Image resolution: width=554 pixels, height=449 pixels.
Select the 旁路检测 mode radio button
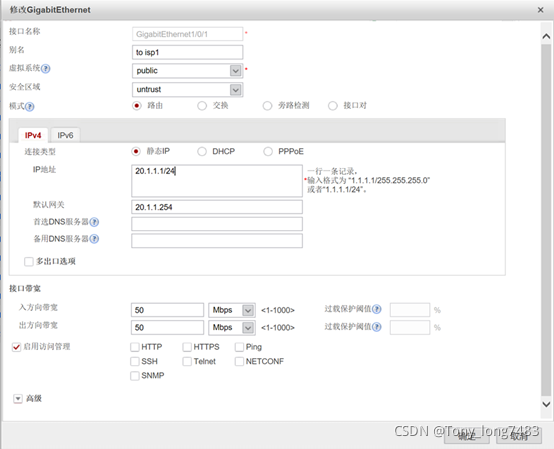(267, 106)
